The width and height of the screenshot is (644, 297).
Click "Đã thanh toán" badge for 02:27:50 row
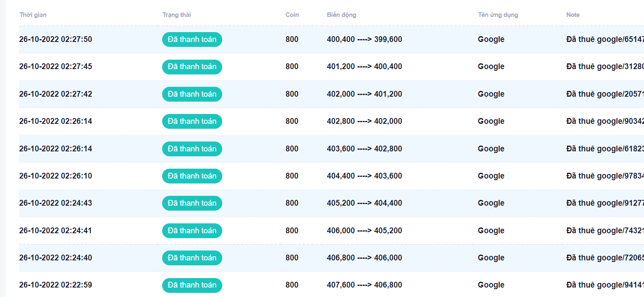tap(192, 39)
